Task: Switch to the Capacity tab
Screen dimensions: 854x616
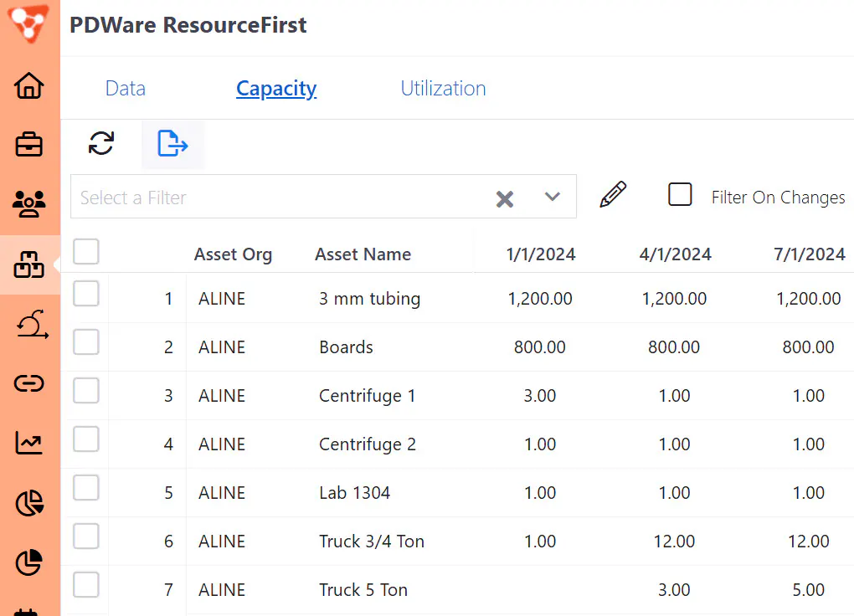Action: [276, 89]
